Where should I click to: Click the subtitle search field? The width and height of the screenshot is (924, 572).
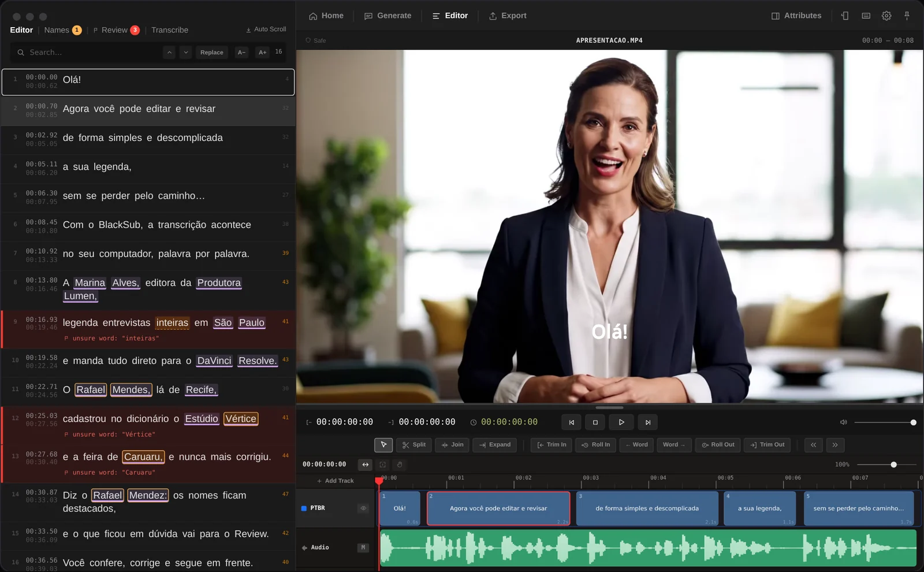pos(87,53)
